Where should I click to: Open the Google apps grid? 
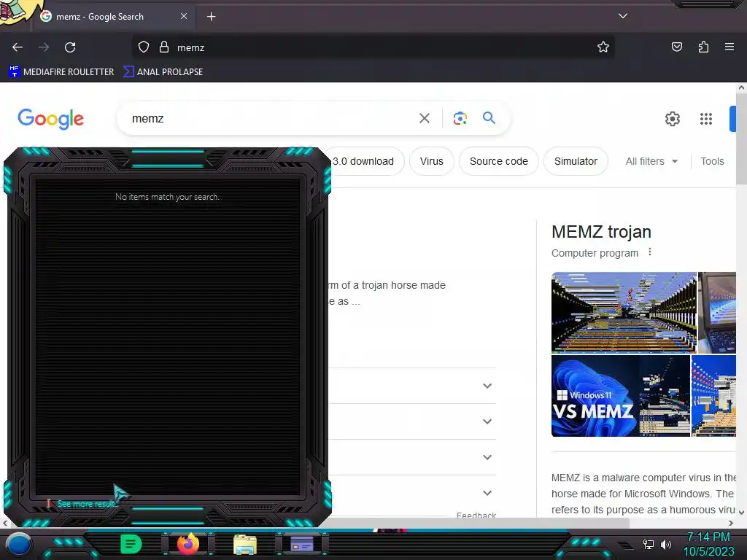[x=706, y=119]
